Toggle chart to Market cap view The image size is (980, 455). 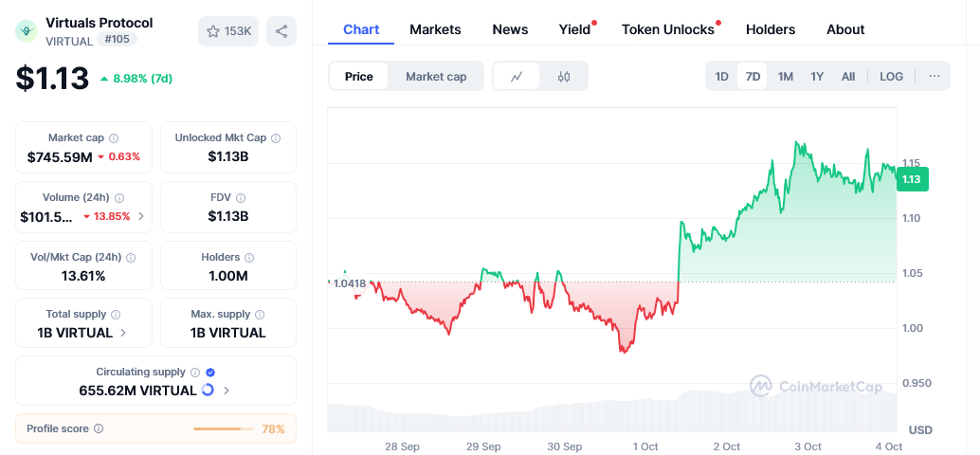436,77
